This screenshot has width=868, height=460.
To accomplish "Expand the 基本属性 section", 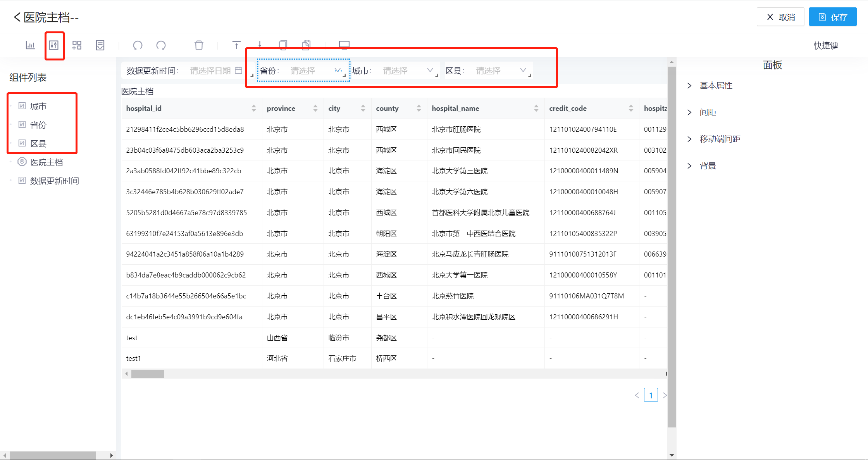I will 715,86.
